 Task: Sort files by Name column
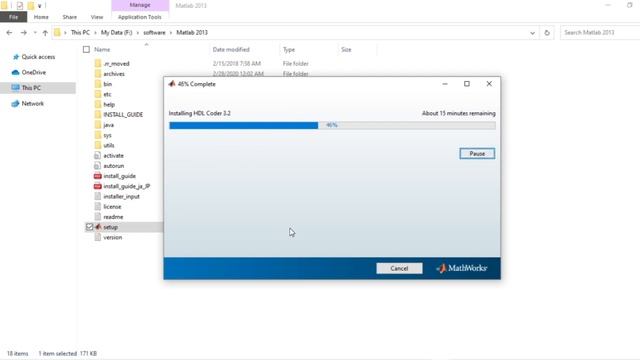[x=102, y=49]
